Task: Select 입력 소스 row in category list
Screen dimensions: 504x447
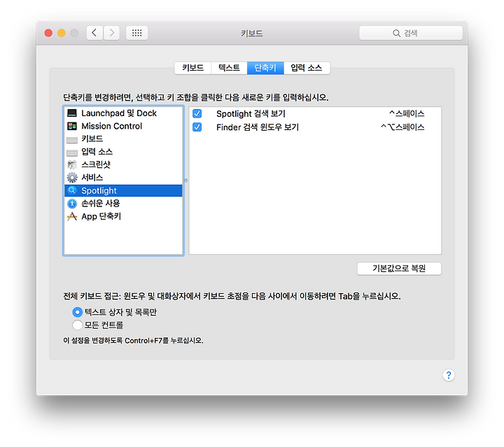Action: [x=123, y=152]
